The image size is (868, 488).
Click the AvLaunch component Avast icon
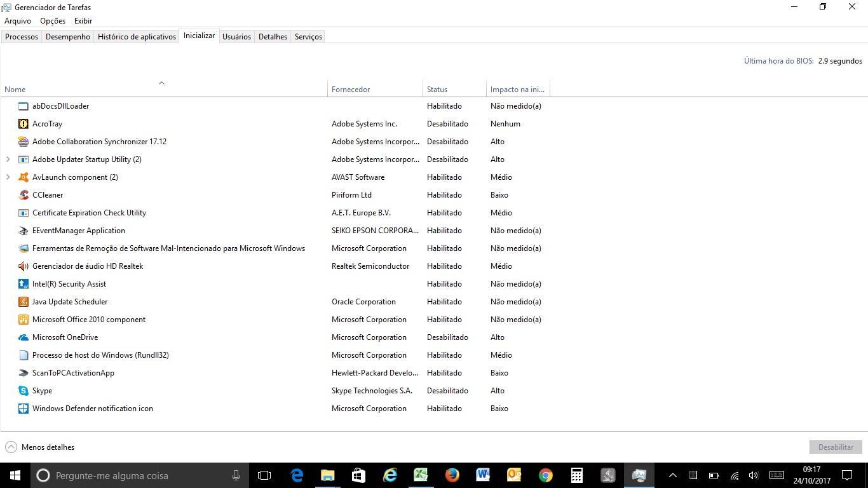[24, 177]
